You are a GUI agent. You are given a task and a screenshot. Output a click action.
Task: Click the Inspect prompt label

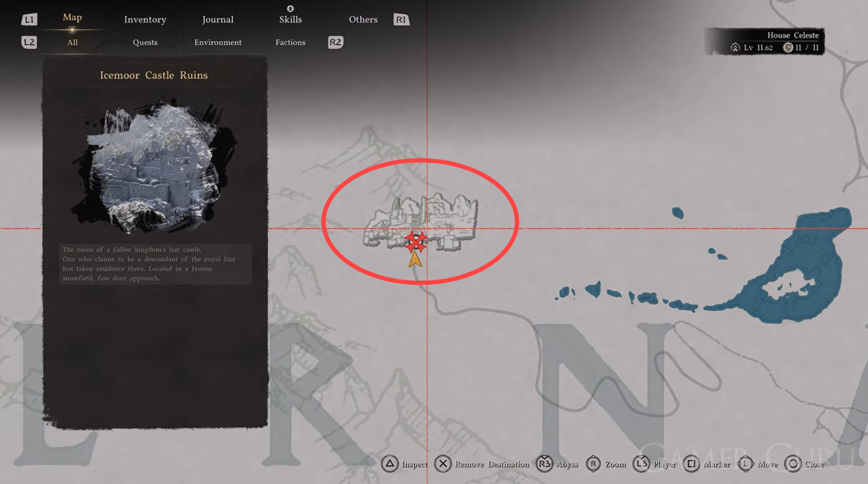(414, 465)
